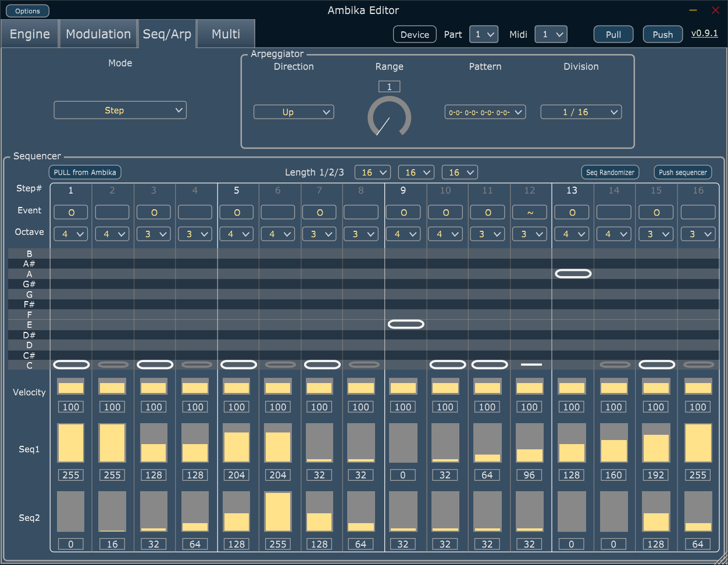Toggle the Event box for step 13

tap(572, 212)
